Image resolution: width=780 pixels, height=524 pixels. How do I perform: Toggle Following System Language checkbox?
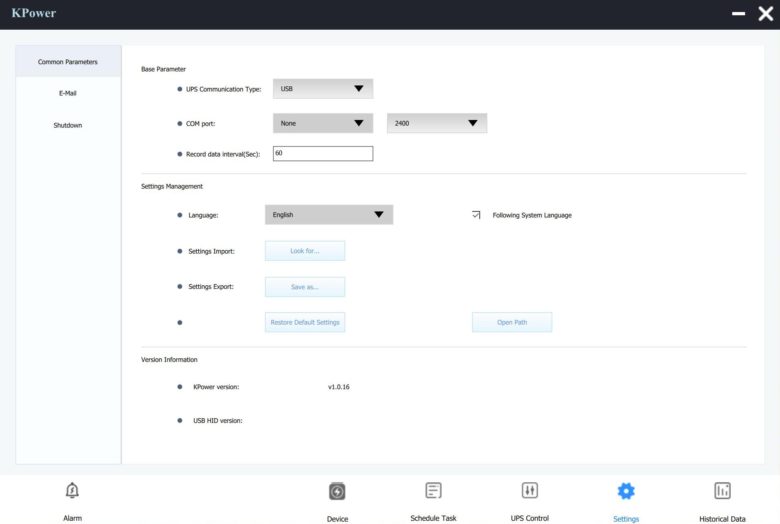476,215
